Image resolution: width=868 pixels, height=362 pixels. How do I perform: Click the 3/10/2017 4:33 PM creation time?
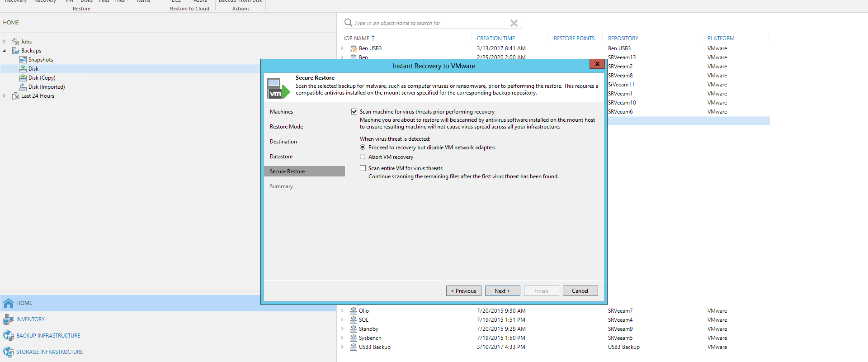tap(501, 347)
